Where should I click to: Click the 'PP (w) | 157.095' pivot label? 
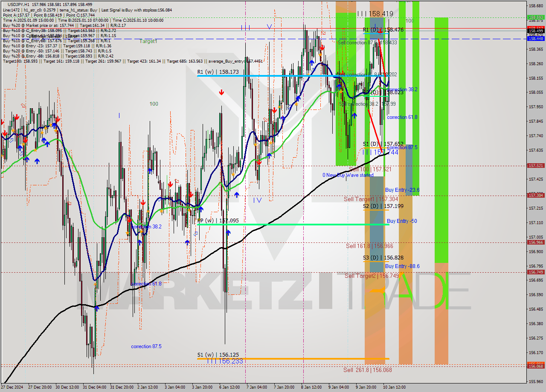pyautogui.click(x=218, y=221)
